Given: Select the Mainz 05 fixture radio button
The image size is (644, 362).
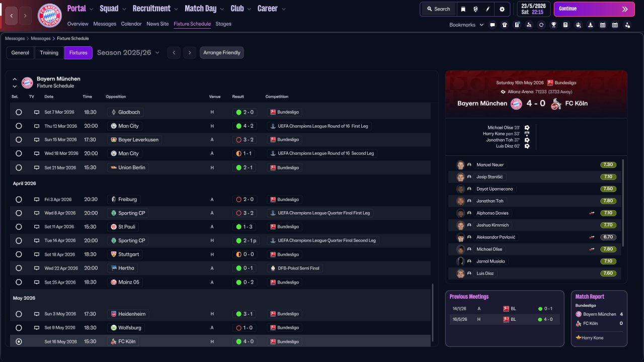Looking at the screenshot, I should pyautogui.click(x=19, y=282).
